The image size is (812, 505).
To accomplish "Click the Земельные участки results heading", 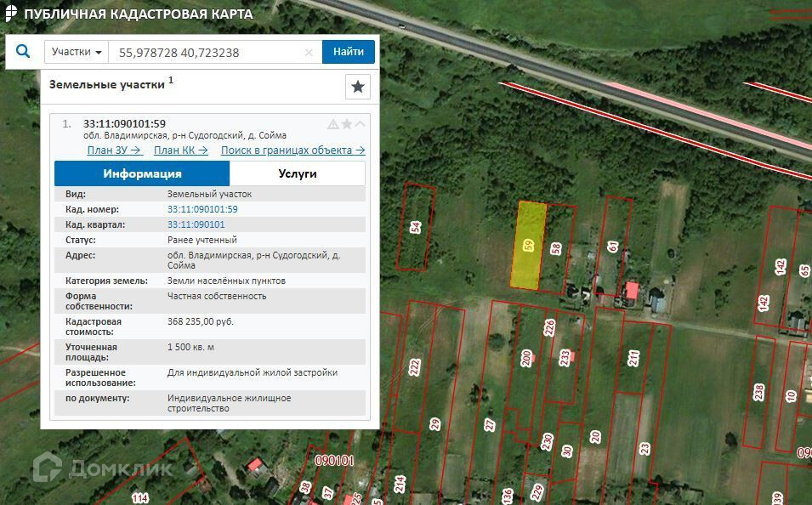I will click(106, 84).
